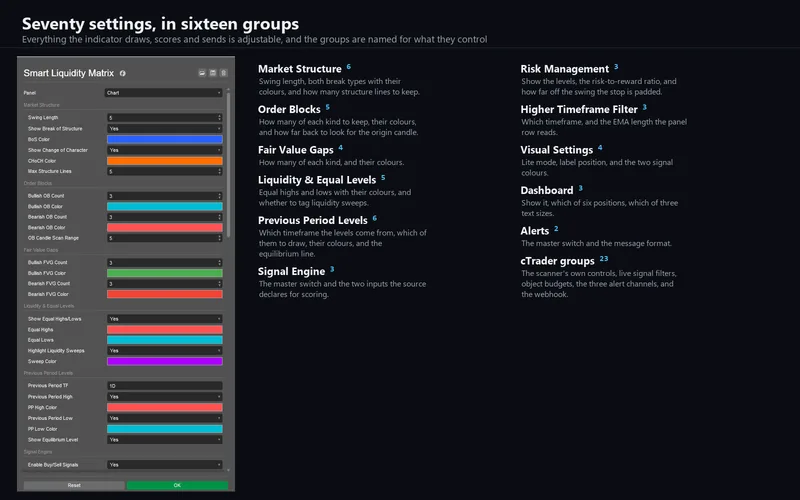Open the Highlight Liquidity Sweeps dropdown
800x500 pixels.
pos(164,351)
